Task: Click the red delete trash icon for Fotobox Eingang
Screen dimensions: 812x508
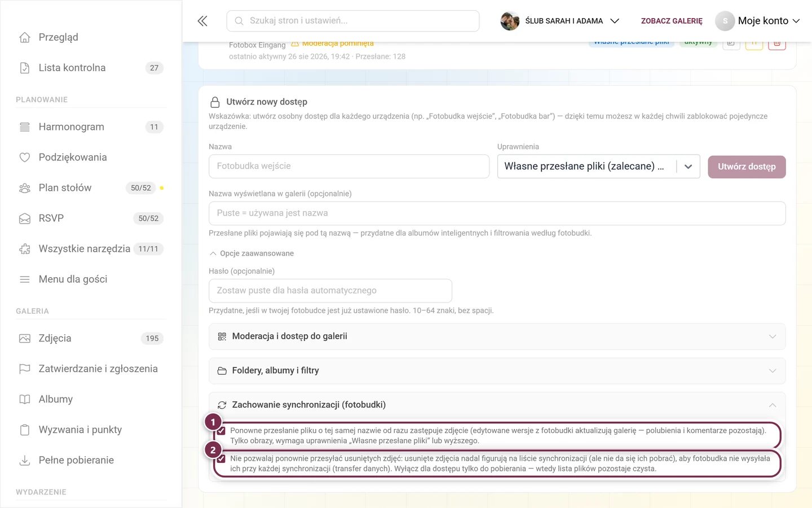Action: (776, 44)
